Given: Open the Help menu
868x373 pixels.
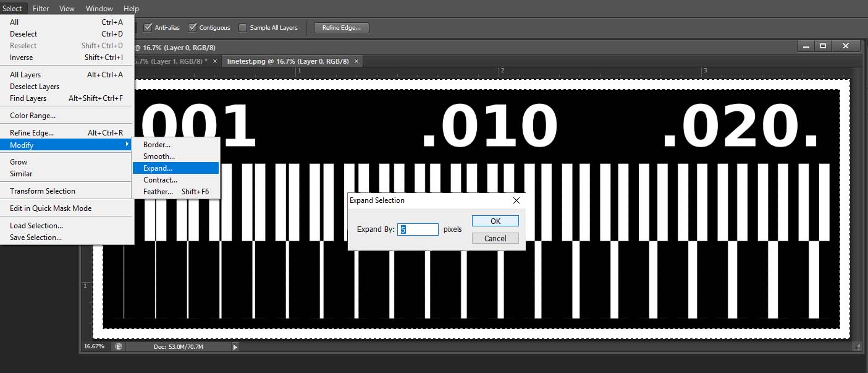Looking at the screenshot, I should 131,9.
